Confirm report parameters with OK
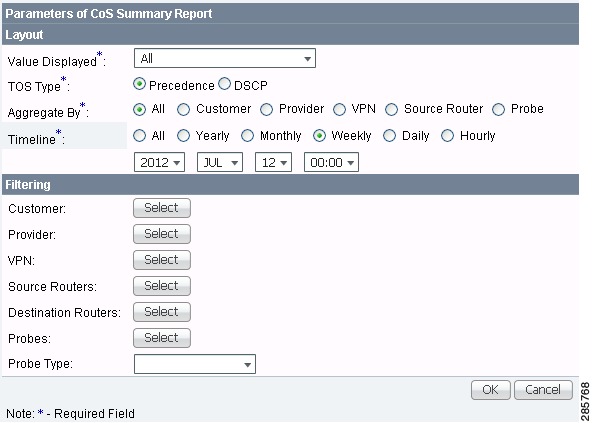593x423 pixels. point(491,390)
